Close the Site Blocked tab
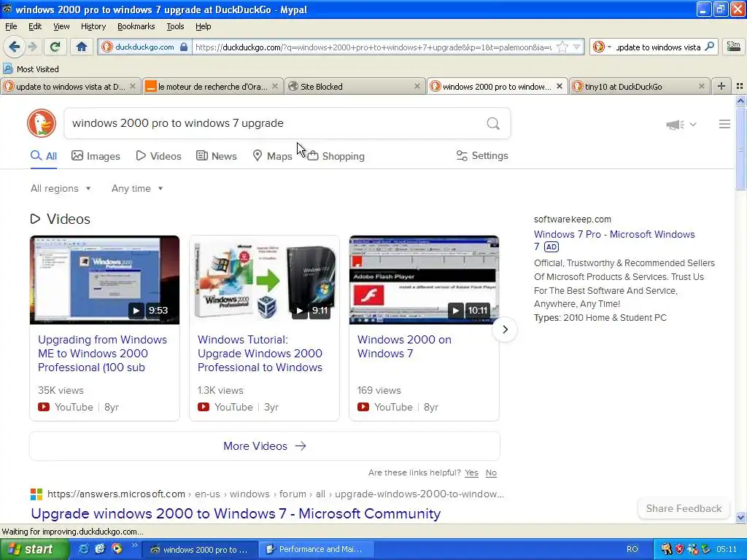This screenshot has width=747, height=560. pos(417,86)
